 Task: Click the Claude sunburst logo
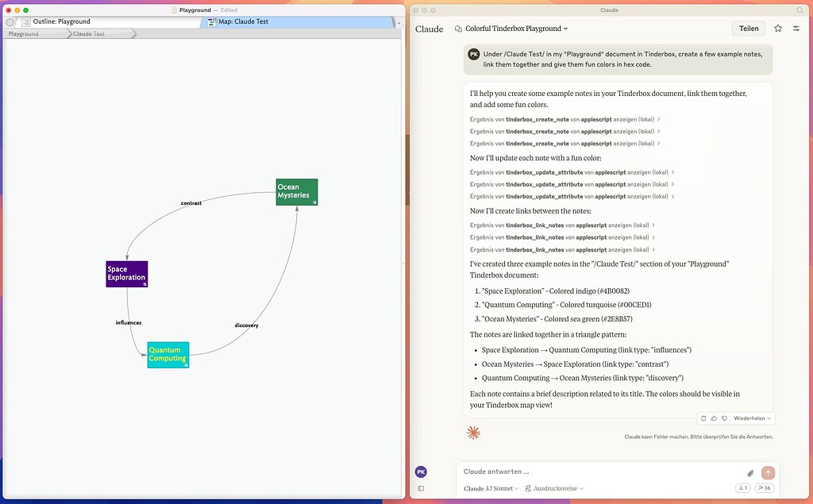474,433
